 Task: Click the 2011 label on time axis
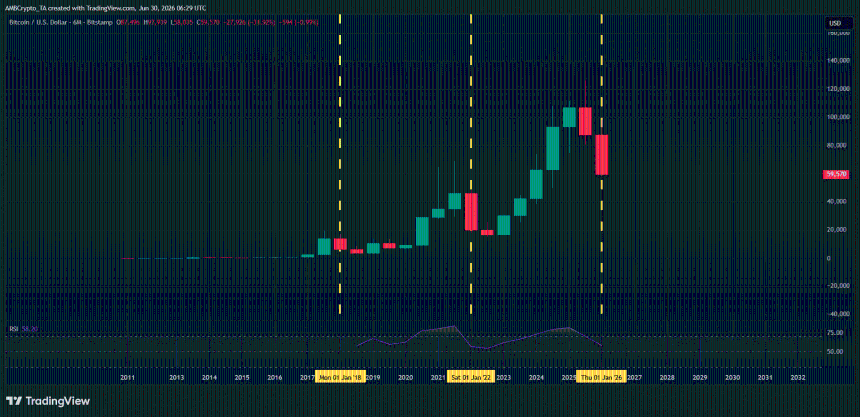(x=127, y=378)
